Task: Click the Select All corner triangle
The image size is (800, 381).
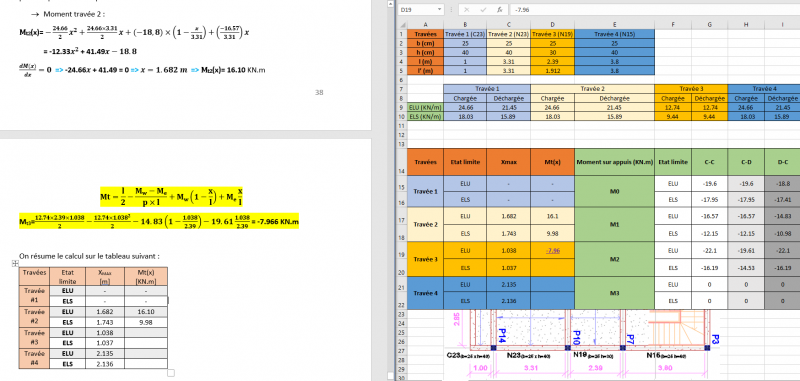Action: click(x=403, y=24)
